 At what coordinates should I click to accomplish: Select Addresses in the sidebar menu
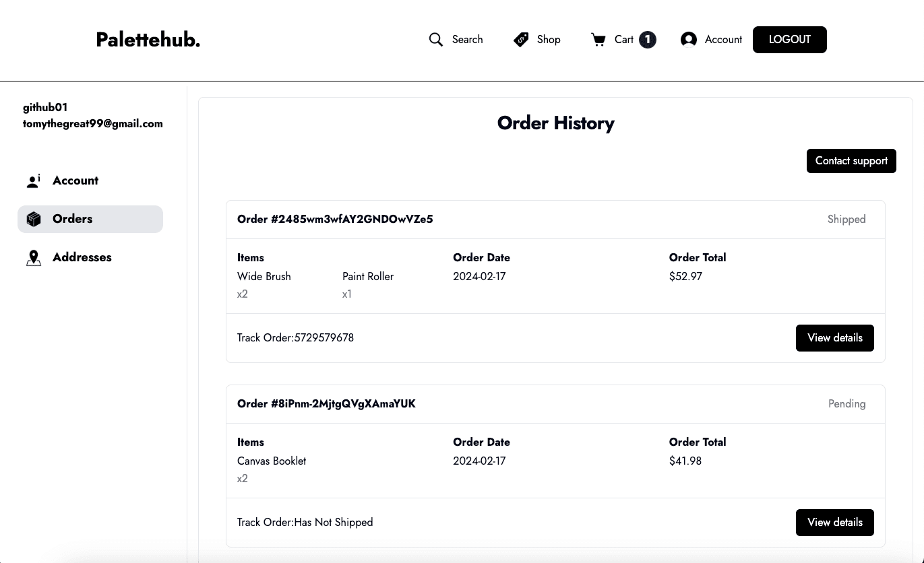pyautogui.click(x=82, y=257)
